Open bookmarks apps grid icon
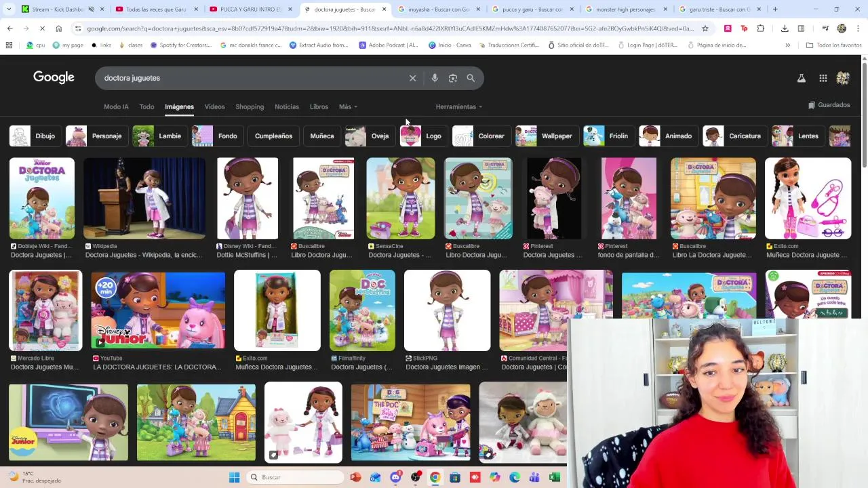 tap(9, 45)
